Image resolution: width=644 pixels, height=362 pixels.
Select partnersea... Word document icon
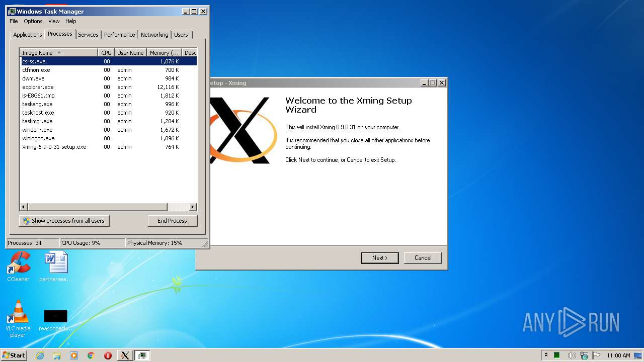pyautogui.click(x=55, y=266)
